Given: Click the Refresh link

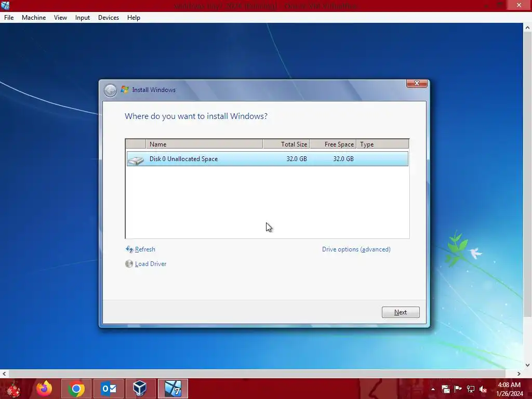Looking at the screenshot, I should pos(145,249).
